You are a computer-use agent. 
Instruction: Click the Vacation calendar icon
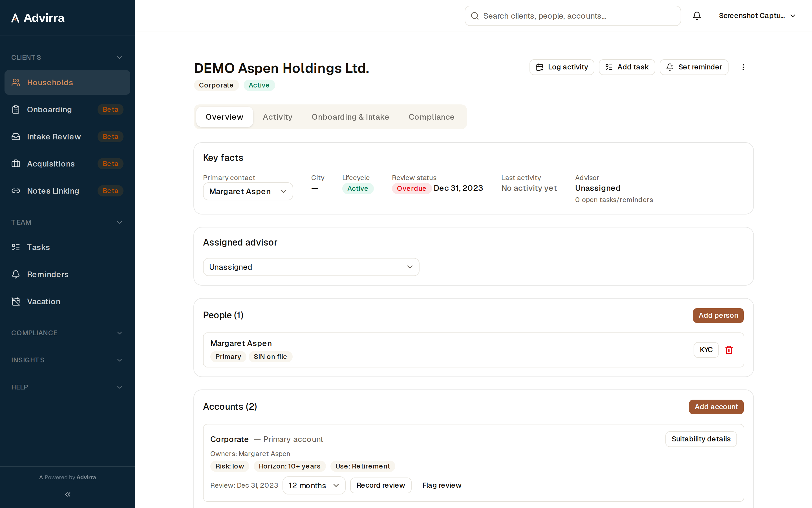[x=16, y=301]
